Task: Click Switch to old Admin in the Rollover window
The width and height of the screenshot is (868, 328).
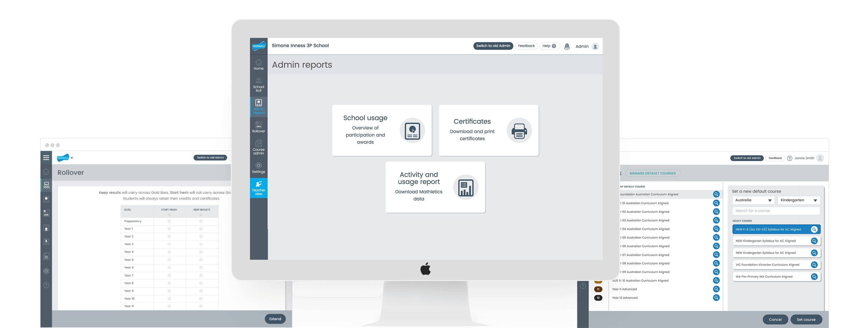Action: 210,158
